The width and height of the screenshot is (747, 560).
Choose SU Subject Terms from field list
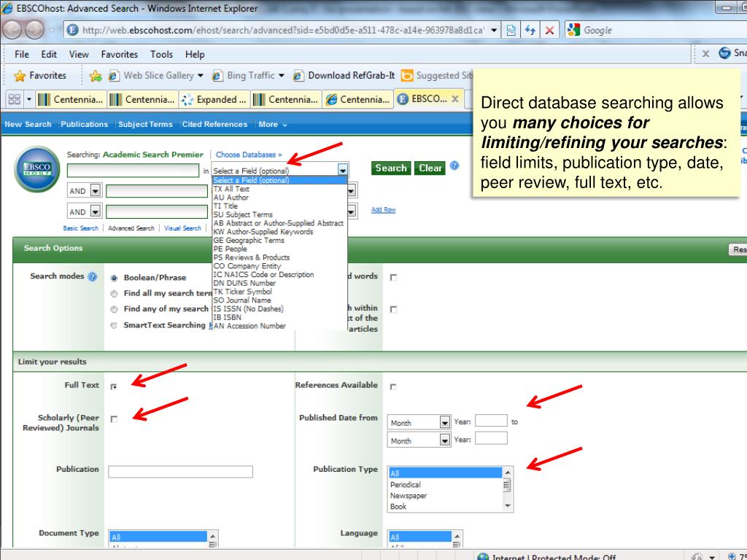243,215
